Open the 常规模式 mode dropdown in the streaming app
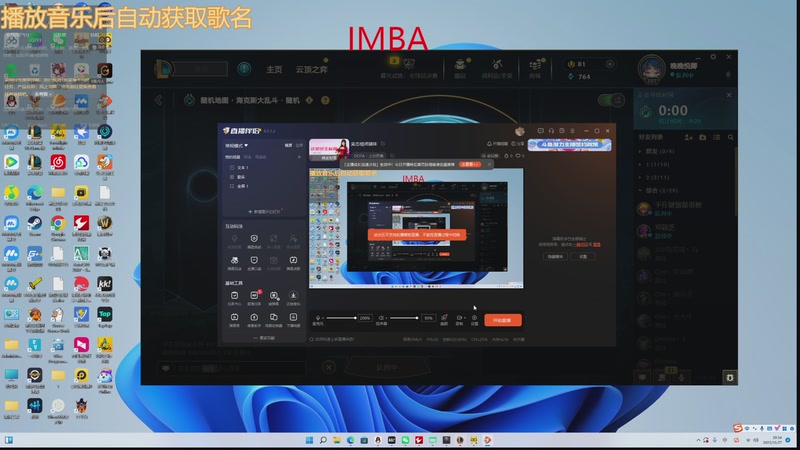Viewport: 800px width, 450px height. pyautogui.click(x=237, y=145)
